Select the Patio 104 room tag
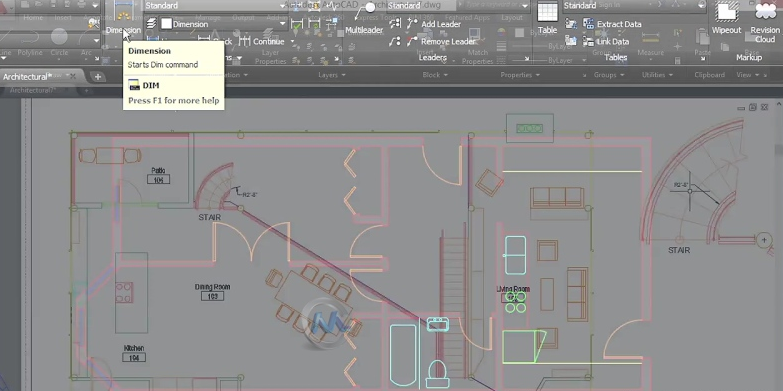The width and height of the screenshot is (783, 391). pos(159,176)
